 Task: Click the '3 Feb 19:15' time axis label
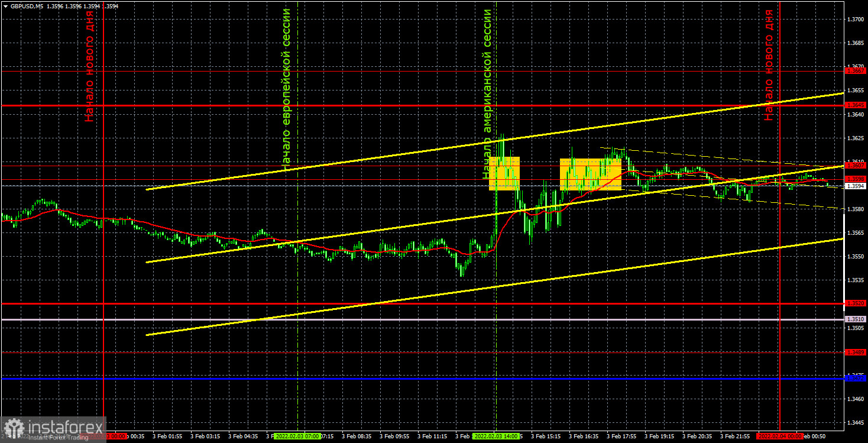tap(659, 436)
